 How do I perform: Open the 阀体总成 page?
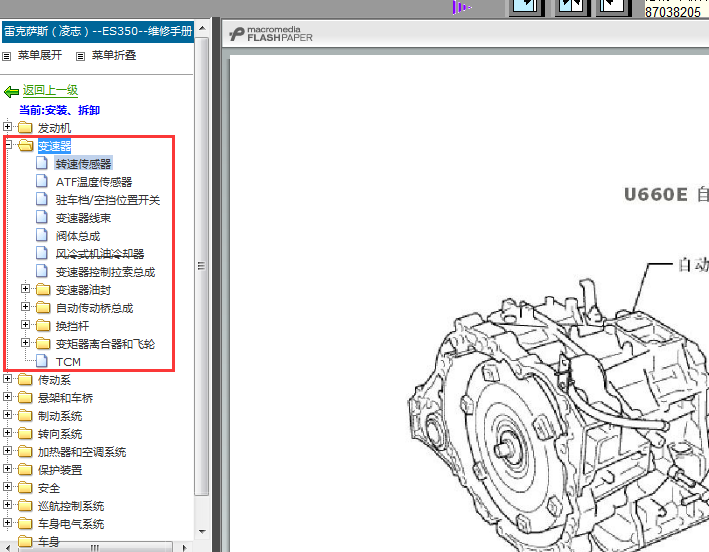click(78, 236)
